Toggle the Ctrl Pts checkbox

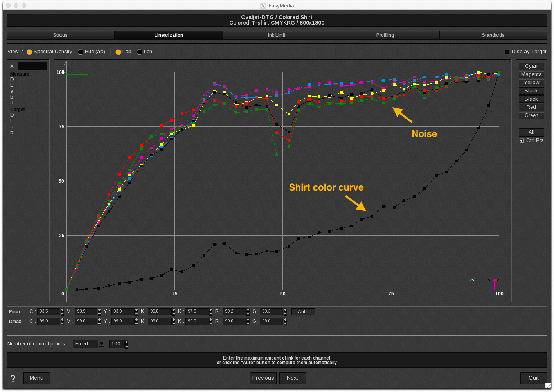pos(522,141)
